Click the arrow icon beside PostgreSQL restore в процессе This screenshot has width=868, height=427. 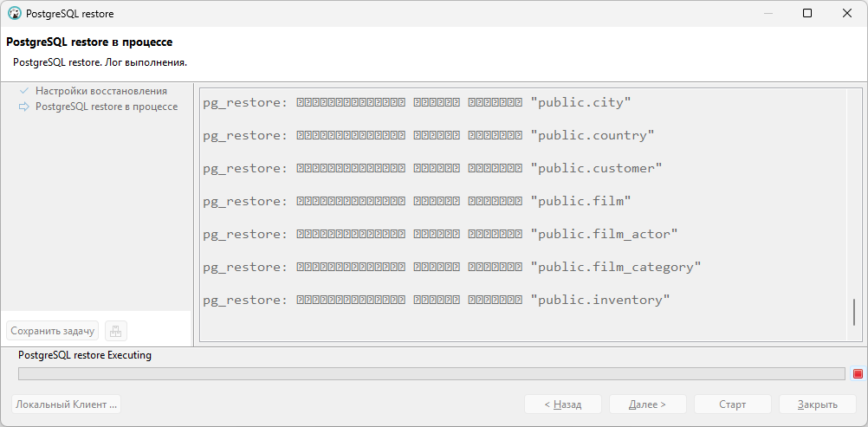pos(23,107)
